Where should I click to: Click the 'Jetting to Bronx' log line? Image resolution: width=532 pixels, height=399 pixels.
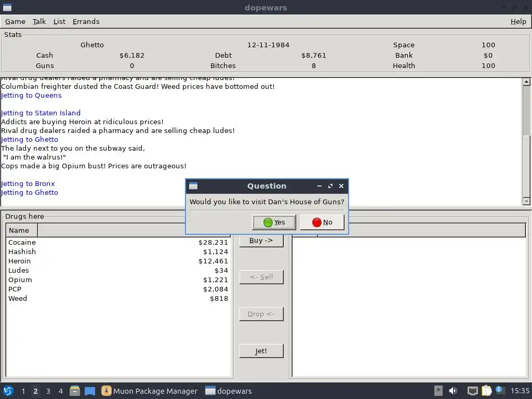[28, 183]
